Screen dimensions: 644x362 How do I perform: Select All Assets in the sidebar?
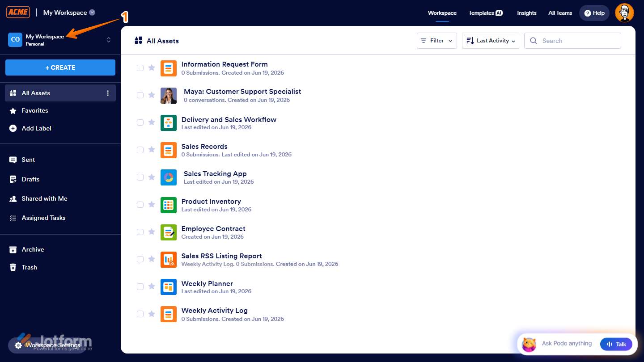click(x=60, y=93)
